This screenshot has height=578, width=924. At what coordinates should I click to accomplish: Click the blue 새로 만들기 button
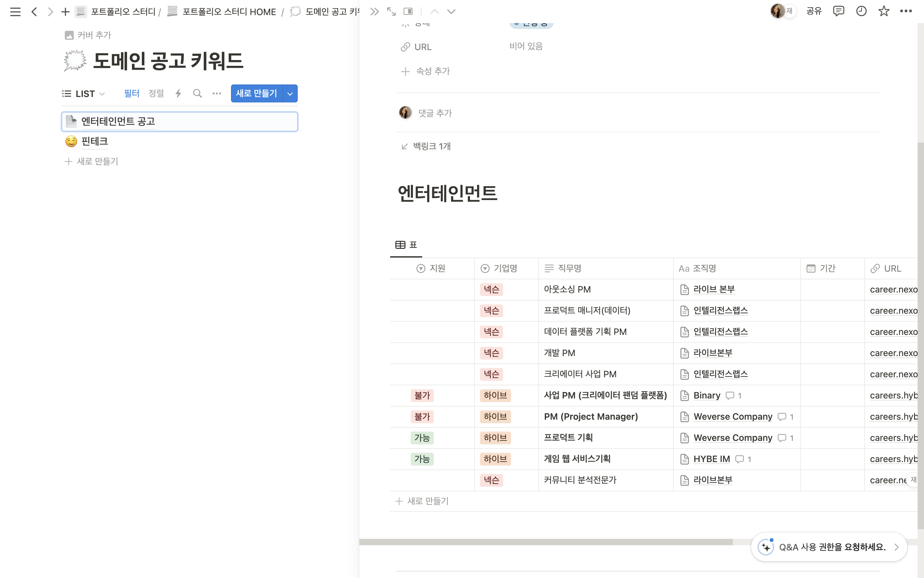coord(257,94)
